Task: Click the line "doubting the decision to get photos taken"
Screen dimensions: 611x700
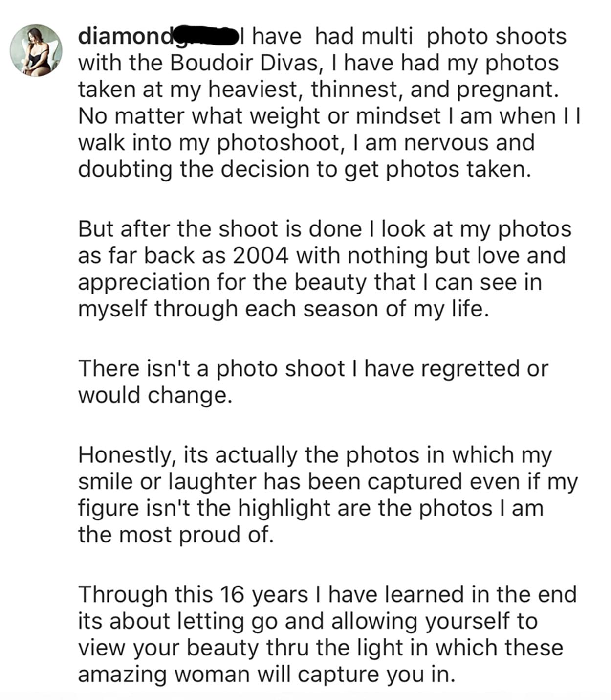Action: [x=304, y=169]
